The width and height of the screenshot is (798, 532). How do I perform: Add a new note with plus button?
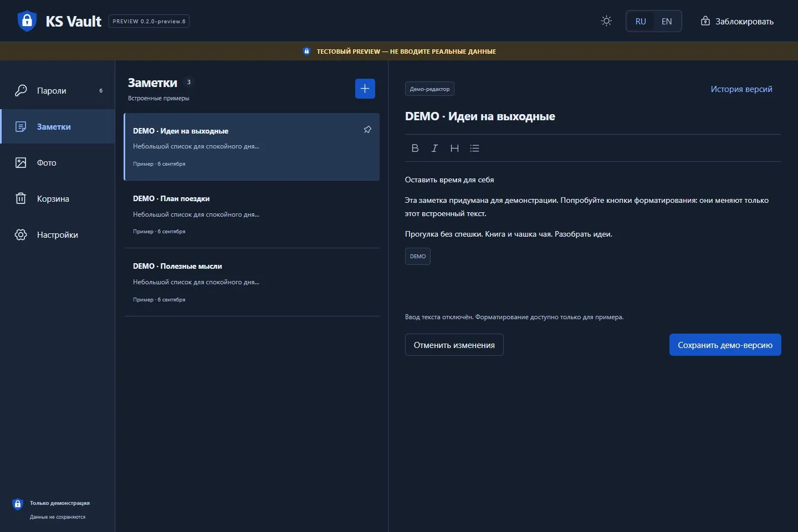pos(365,89)
